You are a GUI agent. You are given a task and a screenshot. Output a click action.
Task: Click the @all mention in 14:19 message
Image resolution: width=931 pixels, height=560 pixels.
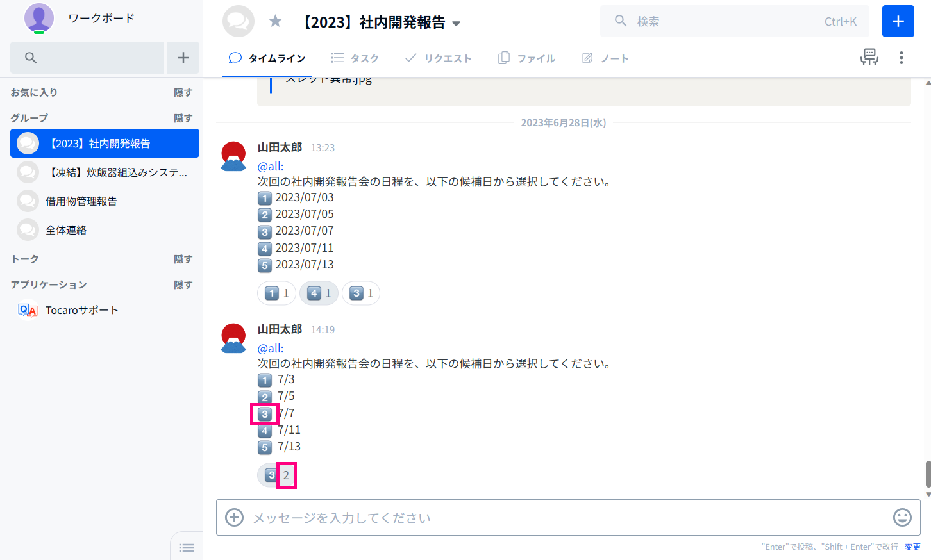tap(271, 349)
